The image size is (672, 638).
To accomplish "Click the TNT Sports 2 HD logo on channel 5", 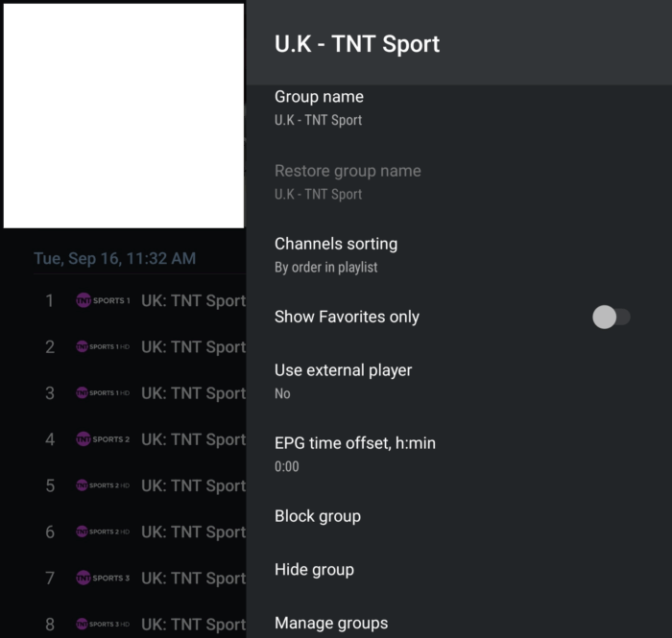I will (x=102, y=485).
